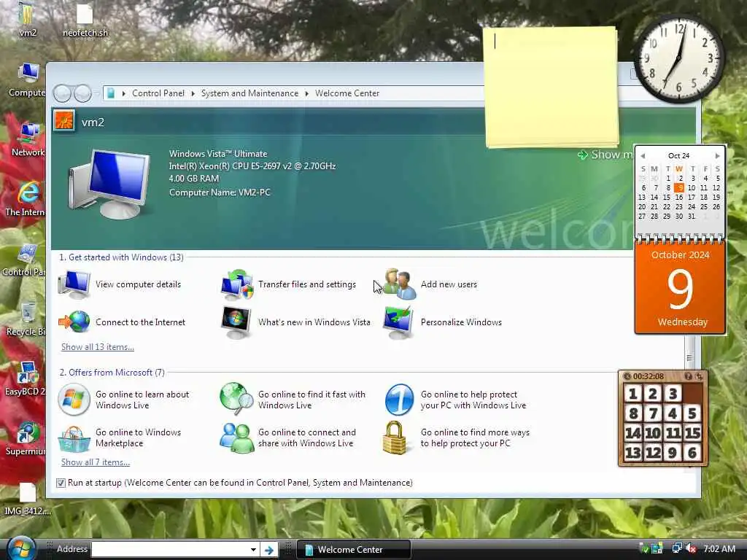Viewport: 747px width, 560px height.
Task: Open the Network desktop icon
Action: pos(28,139)
